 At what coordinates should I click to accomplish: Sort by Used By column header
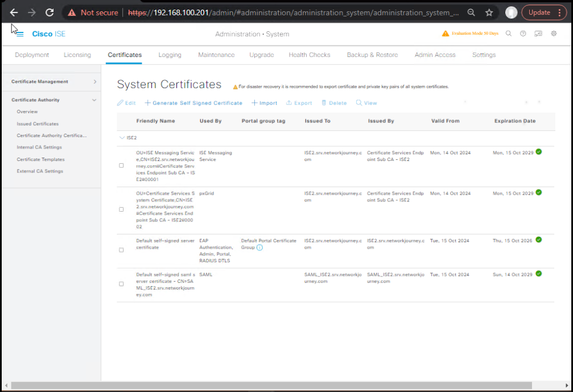[x=211, y=121]
